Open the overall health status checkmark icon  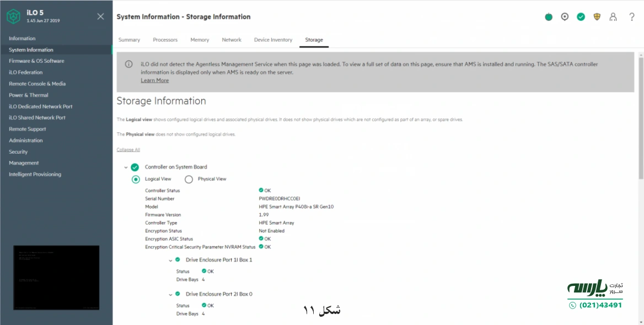(x=581, y=17)
